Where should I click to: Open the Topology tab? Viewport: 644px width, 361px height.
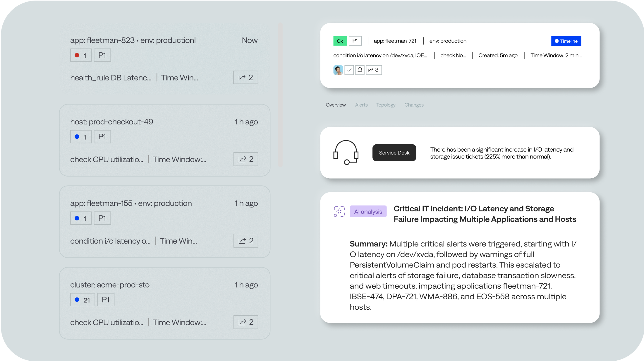coord(386,105)
